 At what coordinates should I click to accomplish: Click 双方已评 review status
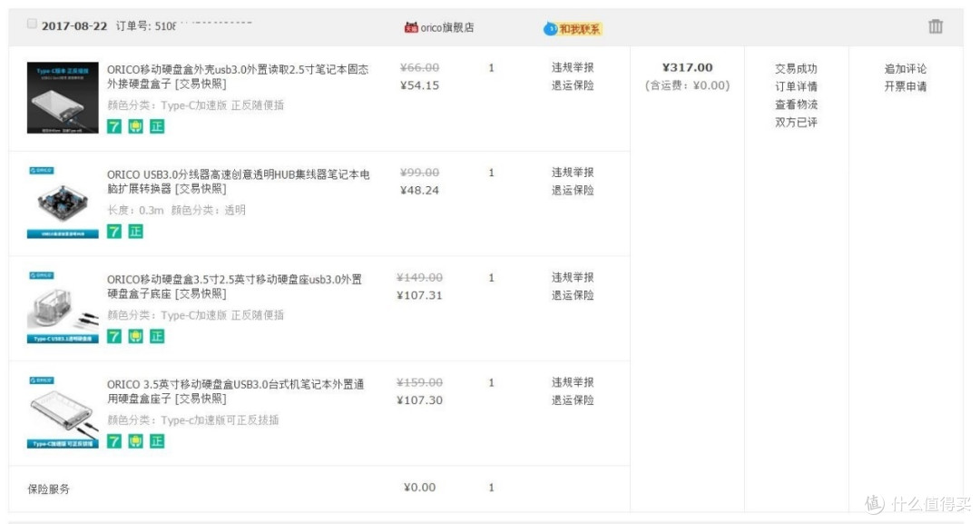[x=797, y=123]
